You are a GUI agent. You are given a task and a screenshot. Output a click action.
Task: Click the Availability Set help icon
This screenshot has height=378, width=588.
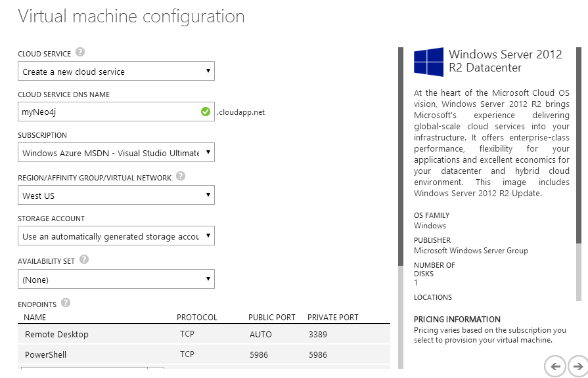84,259
